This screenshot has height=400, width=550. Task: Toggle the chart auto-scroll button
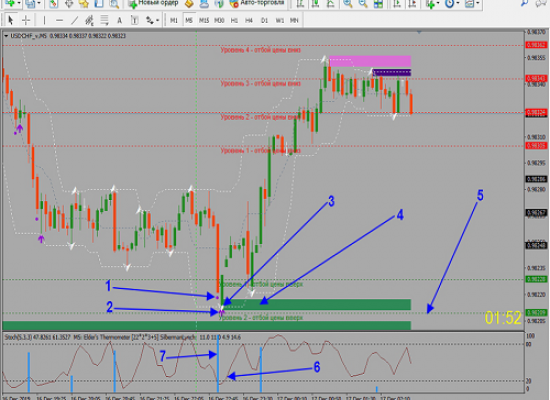coord(397,4)
